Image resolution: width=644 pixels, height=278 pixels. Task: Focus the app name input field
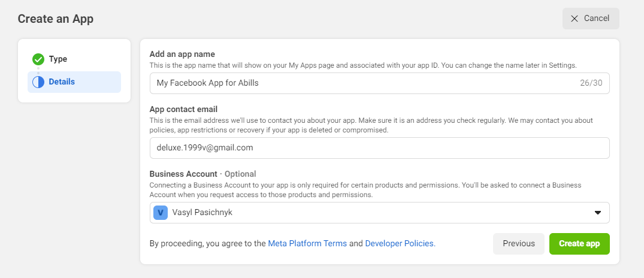pos(359,83)
